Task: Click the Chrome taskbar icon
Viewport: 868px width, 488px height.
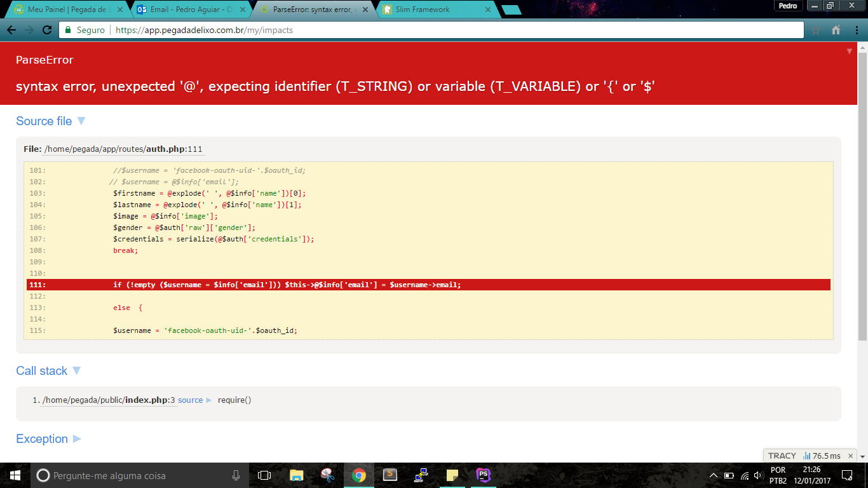Action: [x=359, y=475]
